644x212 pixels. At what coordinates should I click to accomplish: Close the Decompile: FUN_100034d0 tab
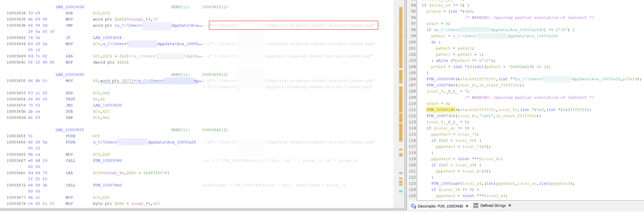tap(467, 206)
